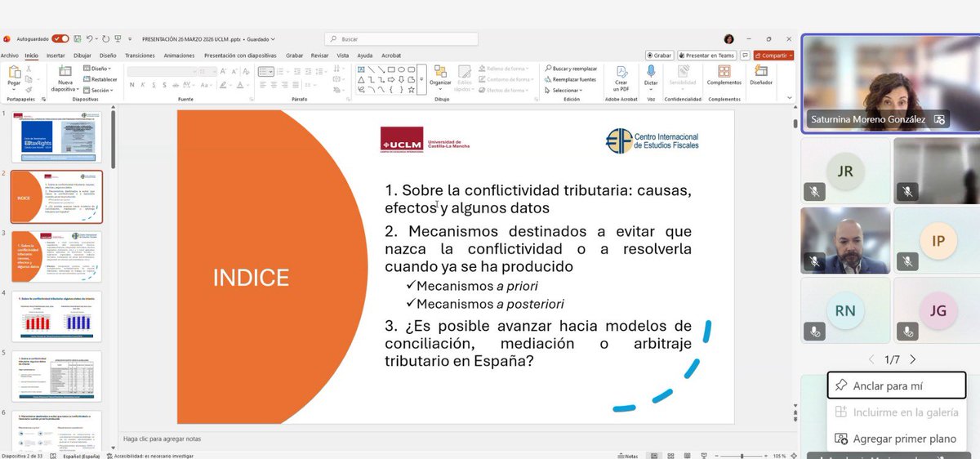Open Presentación con diapositivas tab
This screenshot has width=980, height=459.
tap(241, 56)
